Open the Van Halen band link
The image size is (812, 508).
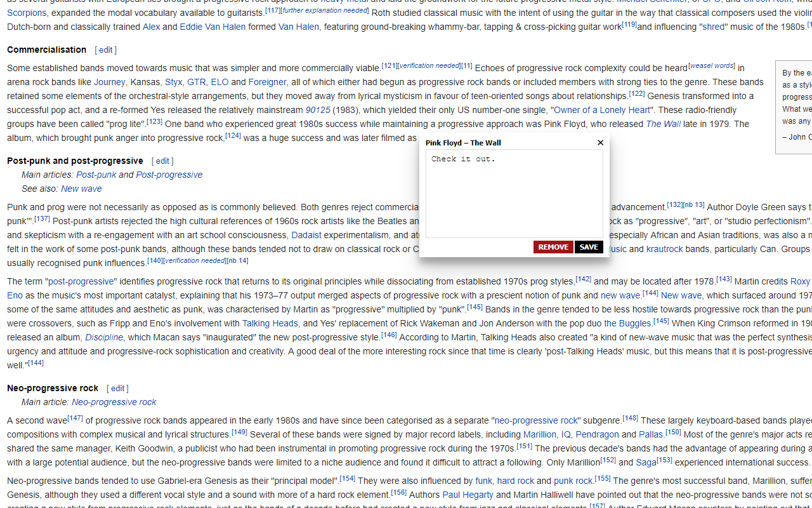[x=299, y=27]
